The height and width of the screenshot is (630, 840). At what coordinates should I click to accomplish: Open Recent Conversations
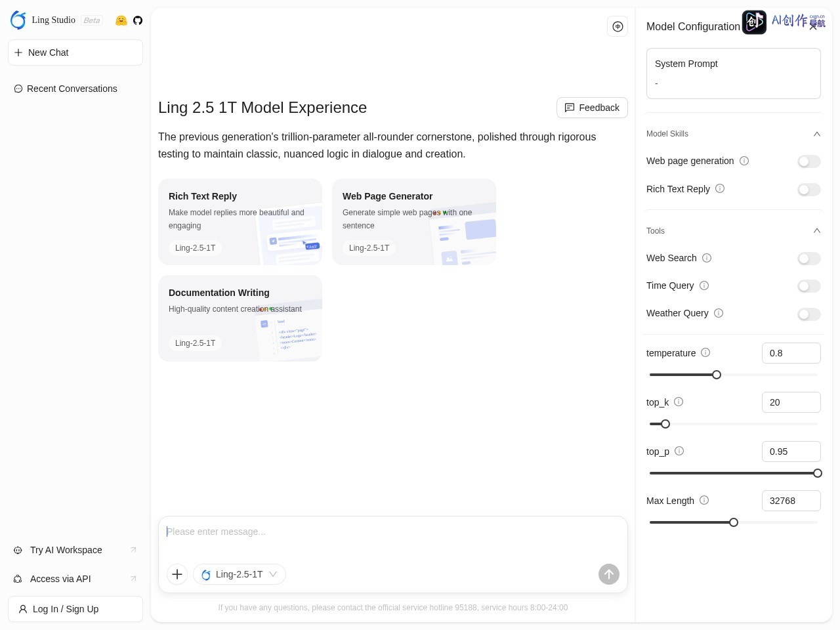click(72, 89)
